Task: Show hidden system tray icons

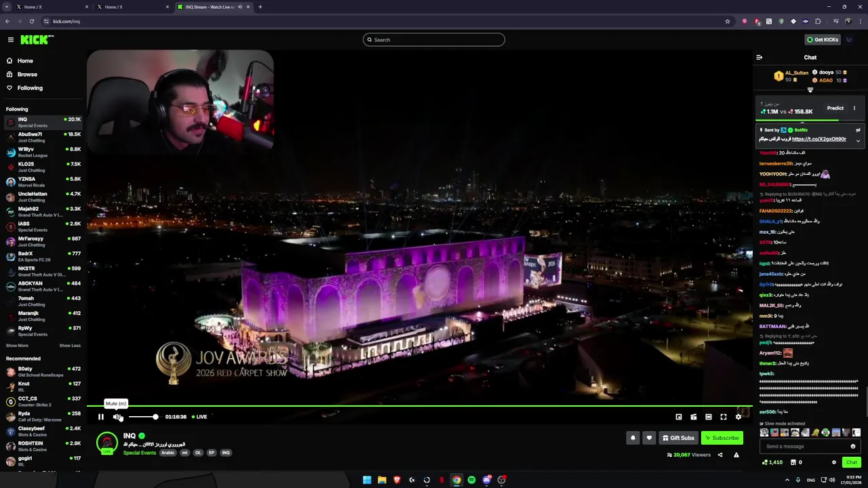Action: (787, 480)
